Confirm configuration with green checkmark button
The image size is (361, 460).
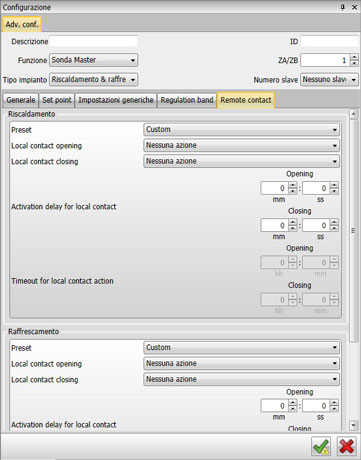point(321,446)
